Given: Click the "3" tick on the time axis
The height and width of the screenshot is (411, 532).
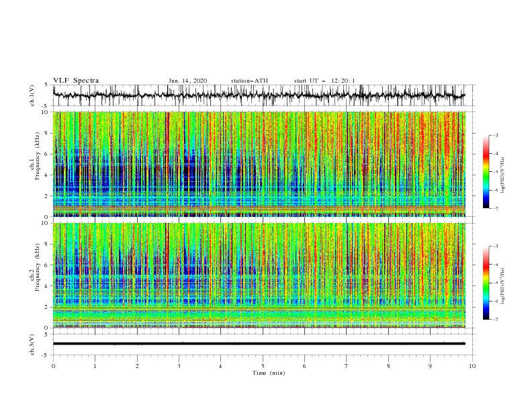Looking at the screenshot, I should coord(179,366).
